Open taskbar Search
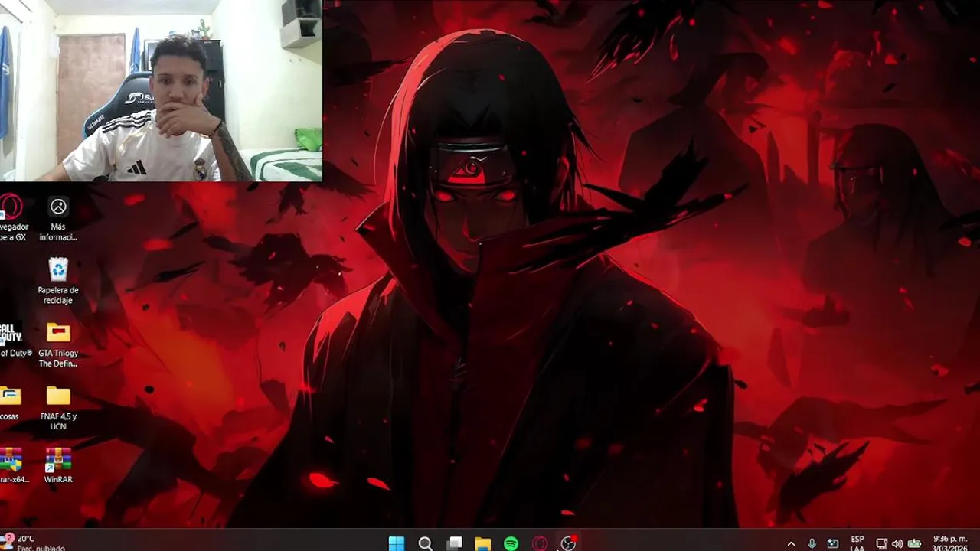The height and width of the screenshot is (551, 980). coord(426,543)
